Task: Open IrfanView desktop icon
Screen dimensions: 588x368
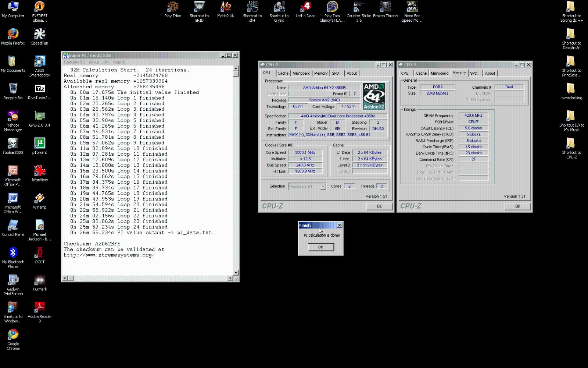Action: [40, 173]
